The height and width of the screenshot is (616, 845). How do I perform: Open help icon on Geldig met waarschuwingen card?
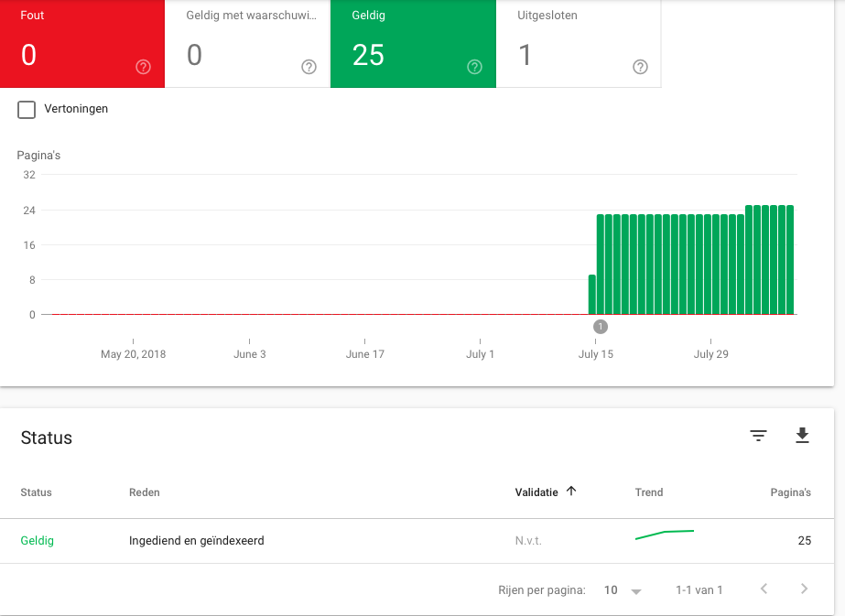(x=309, y=67)
